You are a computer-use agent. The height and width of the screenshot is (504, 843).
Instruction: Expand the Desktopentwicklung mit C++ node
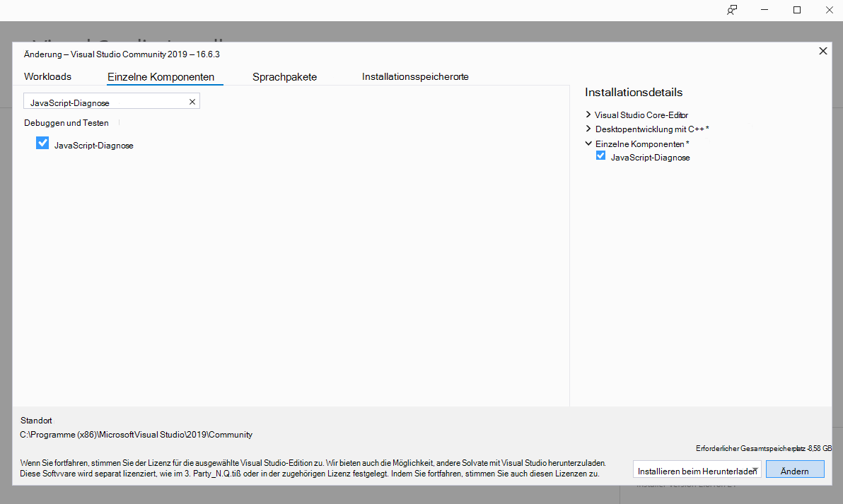tap(588, 129)
